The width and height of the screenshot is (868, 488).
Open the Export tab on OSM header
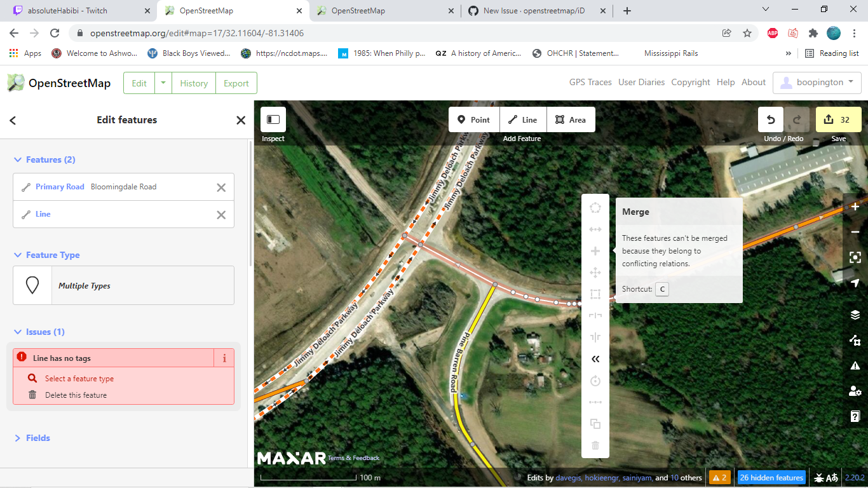point(236,83)
